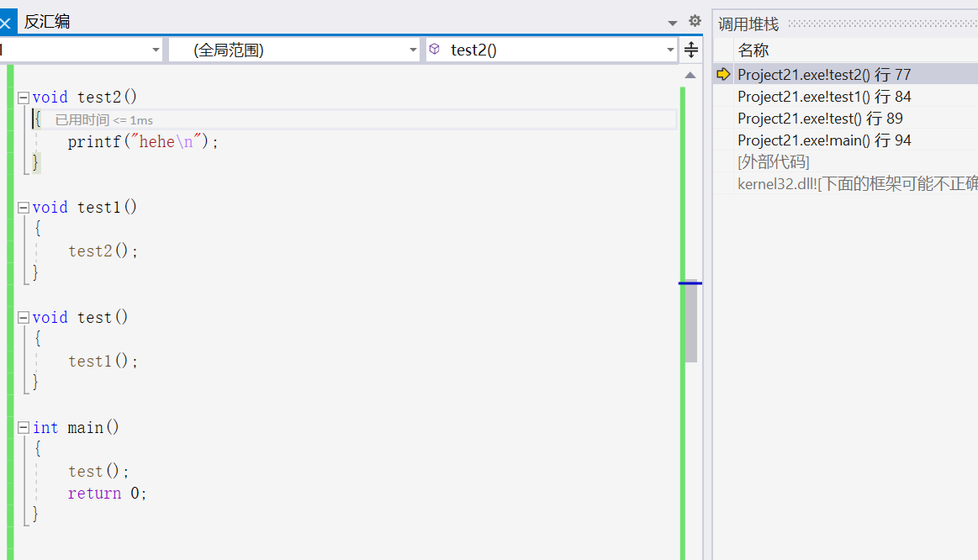
Task: Click the 调用堆栈 panel title
Action: click(x=748, y=24)
